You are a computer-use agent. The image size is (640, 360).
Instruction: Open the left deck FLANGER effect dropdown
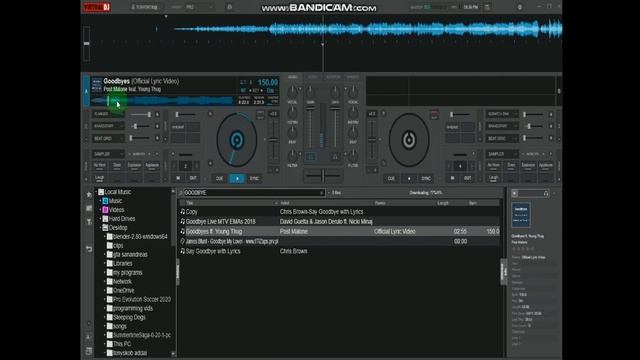(108, 114)
